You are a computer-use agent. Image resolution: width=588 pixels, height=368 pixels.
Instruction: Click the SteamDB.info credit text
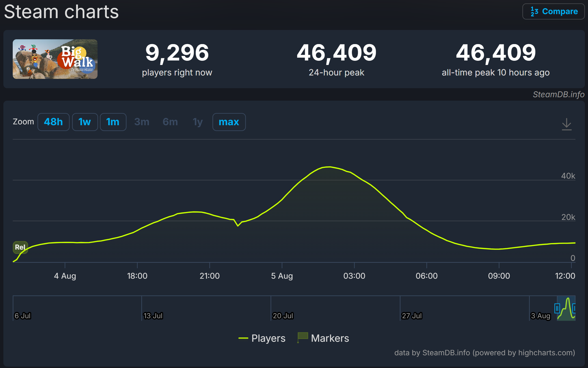[559, 94]
